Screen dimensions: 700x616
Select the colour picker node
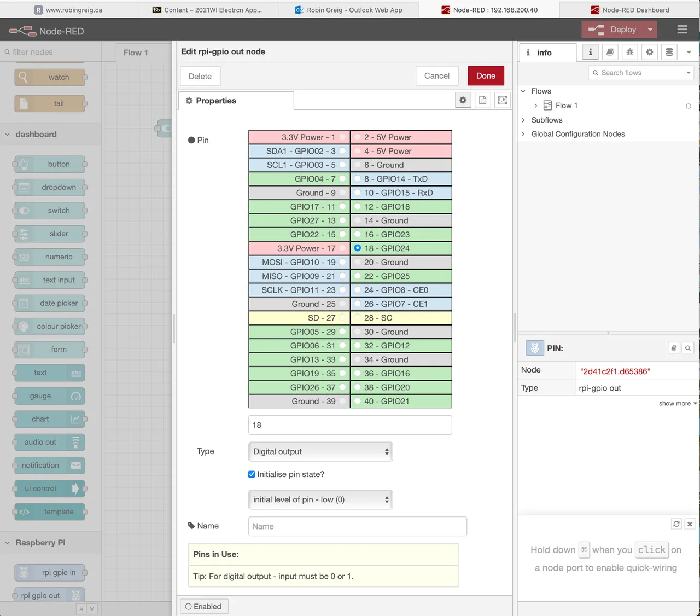[x=50, y=326]
